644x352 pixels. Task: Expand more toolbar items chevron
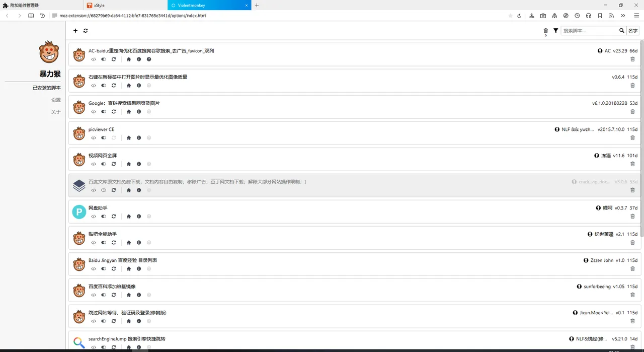tap(623, 16)
